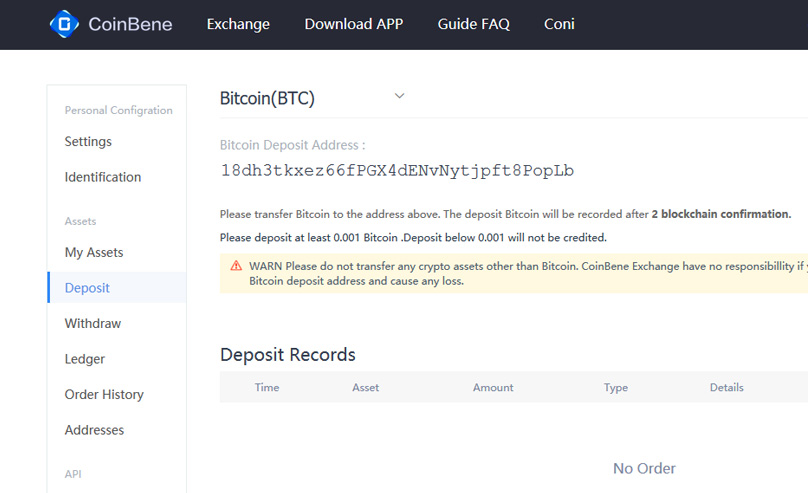This screenshot has width=808, height=493.
Task: Click the Asset column header
Action: click(x=365, y=387)
